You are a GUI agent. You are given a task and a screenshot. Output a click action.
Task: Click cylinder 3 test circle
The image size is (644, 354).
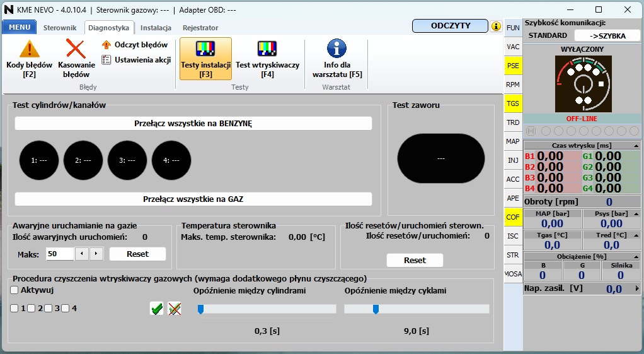[127, 160]
